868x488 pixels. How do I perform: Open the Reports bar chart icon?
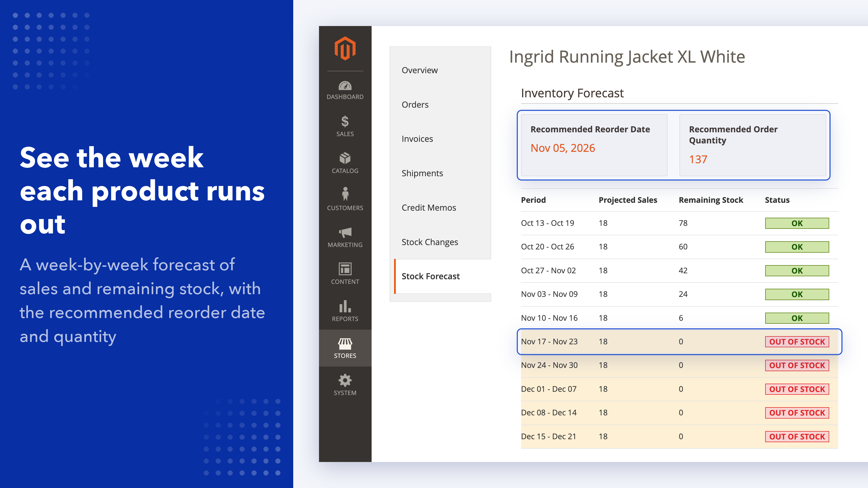tap(345, 306)
